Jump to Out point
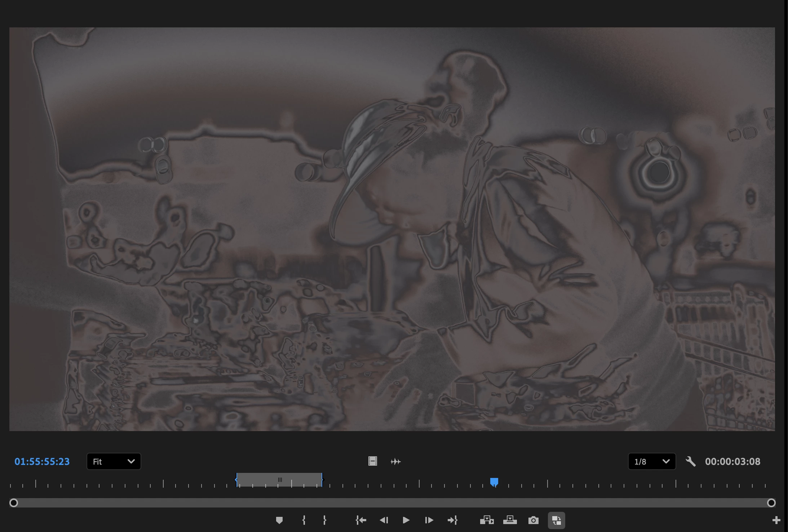The image size is (788, 532). coord(452,520)
